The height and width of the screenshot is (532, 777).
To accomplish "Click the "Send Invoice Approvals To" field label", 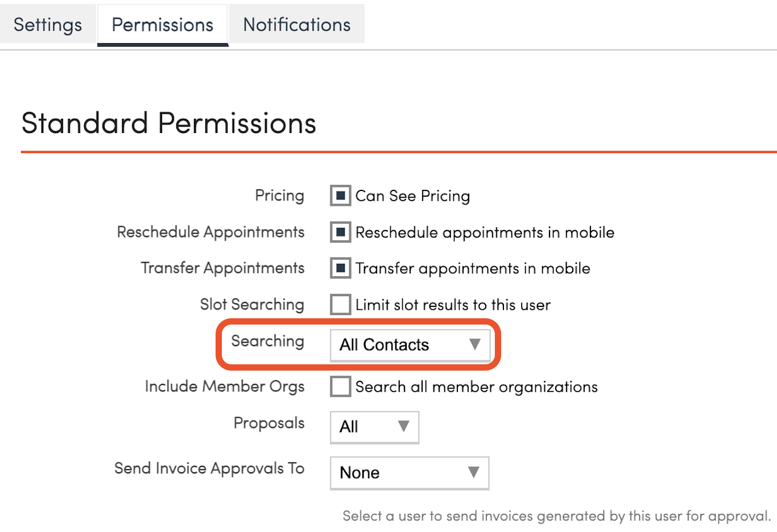I will click(209, 468).
